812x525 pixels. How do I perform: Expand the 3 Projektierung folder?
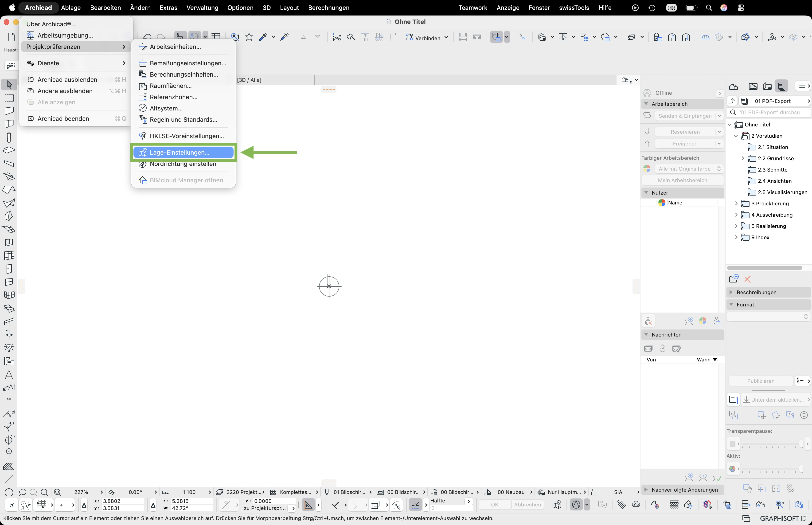[736, 204]
